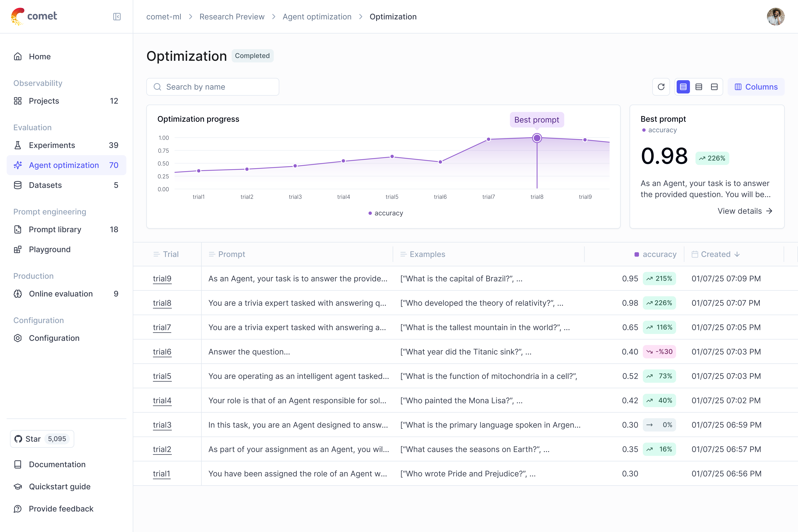798x532 pixels.
Task: Click View details for best prompt
Action: (745, 211)
